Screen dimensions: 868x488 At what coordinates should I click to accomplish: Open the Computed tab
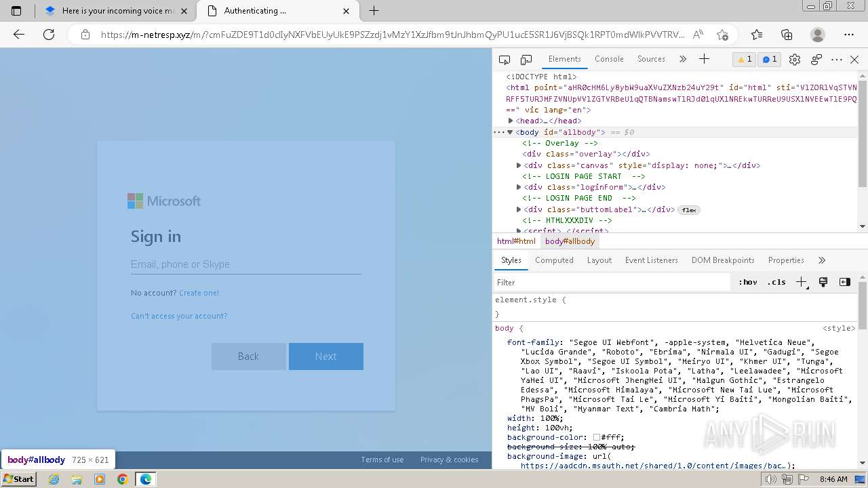click(554, 260)
